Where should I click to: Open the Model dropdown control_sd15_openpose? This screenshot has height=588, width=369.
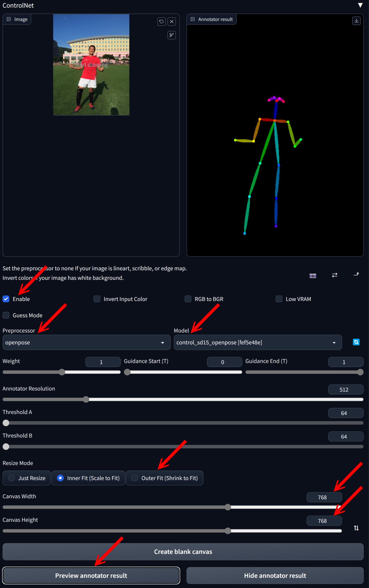[x=258, y=343]
